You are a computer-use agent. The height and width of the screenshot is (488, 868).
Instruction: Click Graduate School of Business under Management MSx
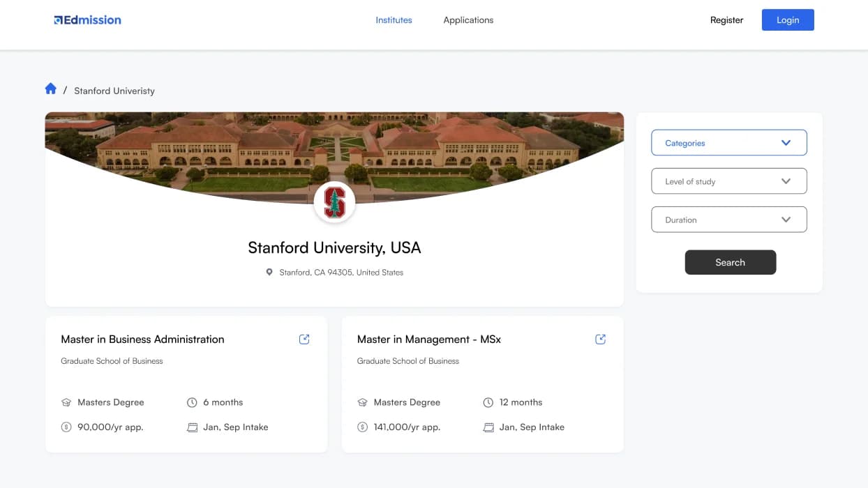pos(408,361)
